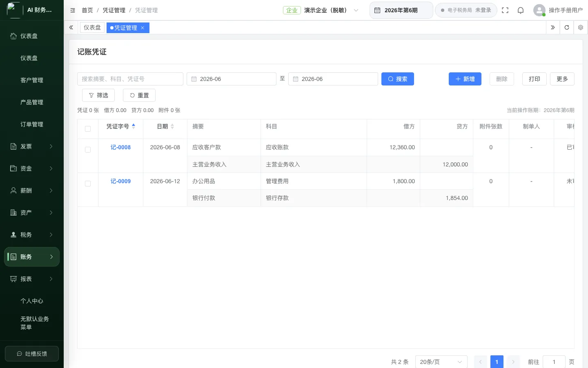Screen dimensions: 588x368
Task: Switch to the 仪表盘 tab
Action: (x=92, y=27)
